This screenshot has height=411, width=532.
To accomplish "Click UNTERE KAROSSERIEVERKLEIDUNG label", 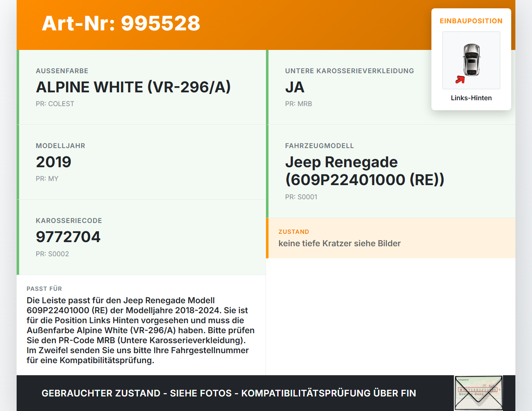I will (350, 71).
